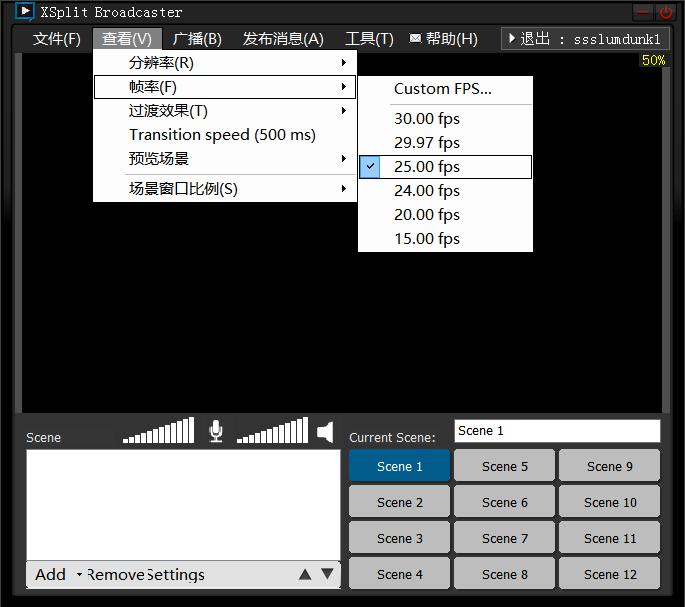Viewport: 685px width, 607px height.
Task: Click the red power exit icon
Action: pyautogui.click(x=666, y=12)
